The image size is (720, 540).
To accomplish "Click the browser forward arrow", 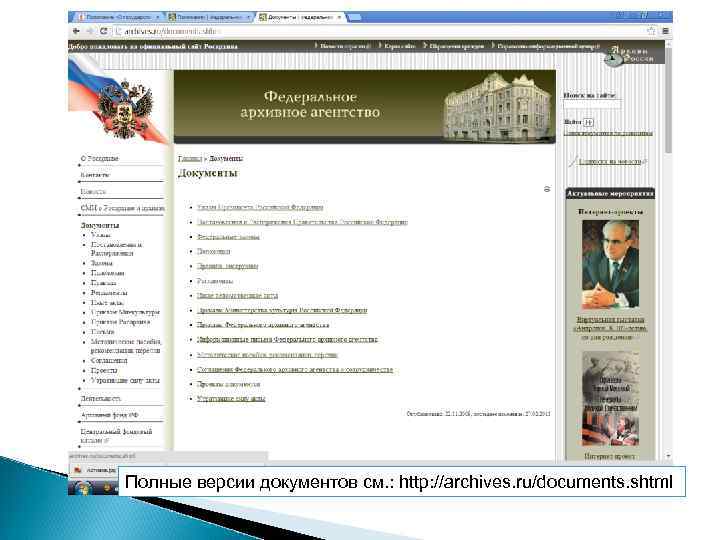I will [90, 31].
